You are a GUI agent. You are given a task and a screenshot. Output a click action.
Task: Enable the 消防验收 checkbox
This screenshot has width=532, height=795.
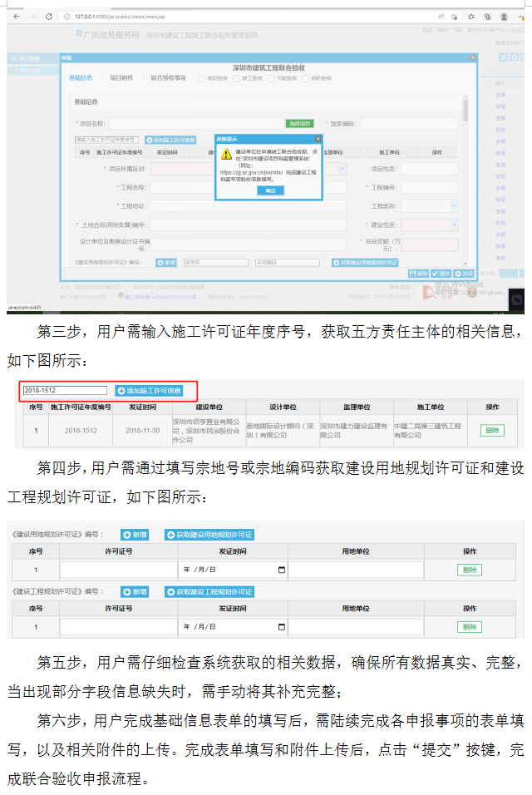click(305, 78)
